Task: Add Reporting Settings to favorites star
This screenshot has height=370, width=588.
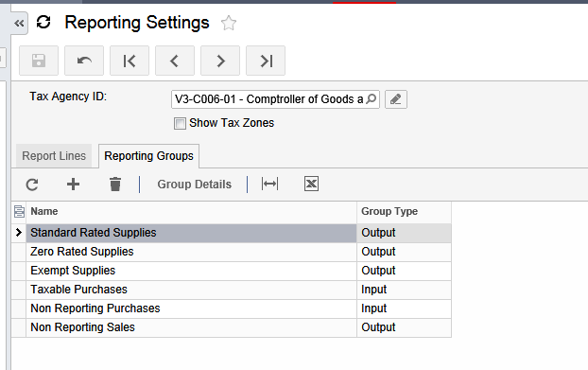Action: pyautogui.click(x=229, y=24)
